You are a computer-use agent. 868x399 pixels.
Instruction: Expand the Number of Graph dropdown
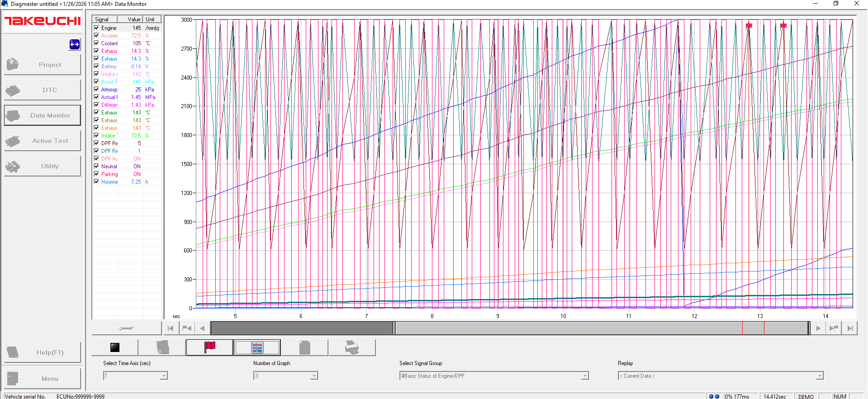click(x=313, y=376)
